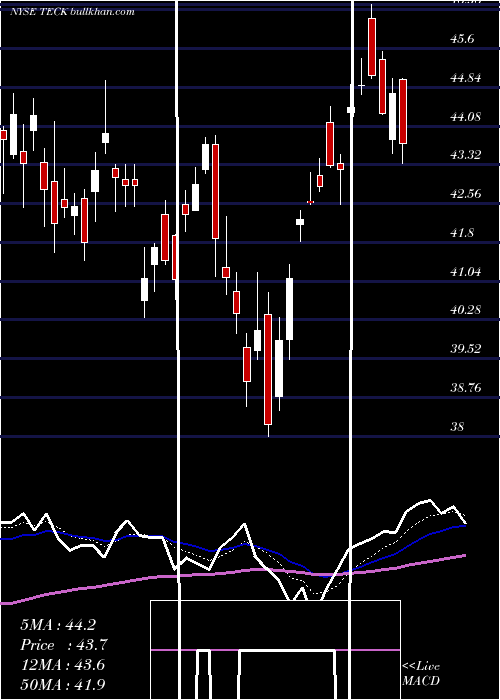Screen dimensions: 500x700
Task: Click the NYSE TECK bullkhan.com chart title
Action: tap(72, 12)
